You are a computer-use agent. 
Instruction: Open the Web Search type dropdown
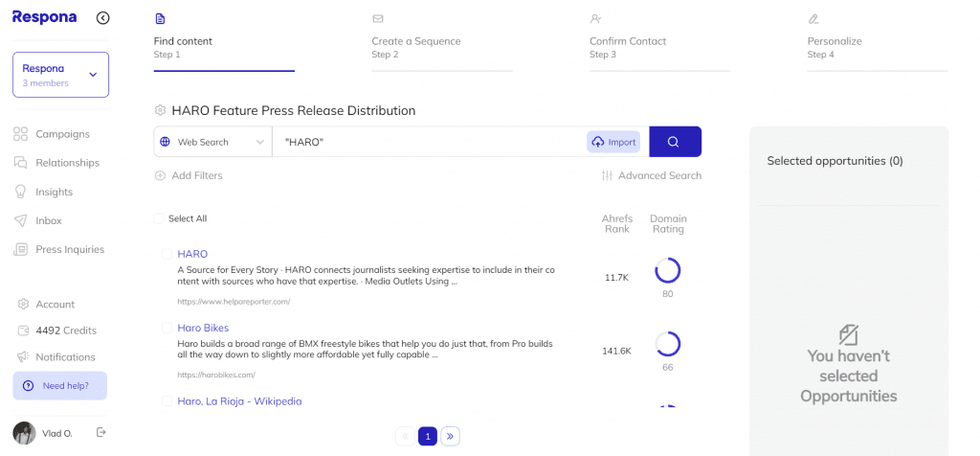click(212, 142)
